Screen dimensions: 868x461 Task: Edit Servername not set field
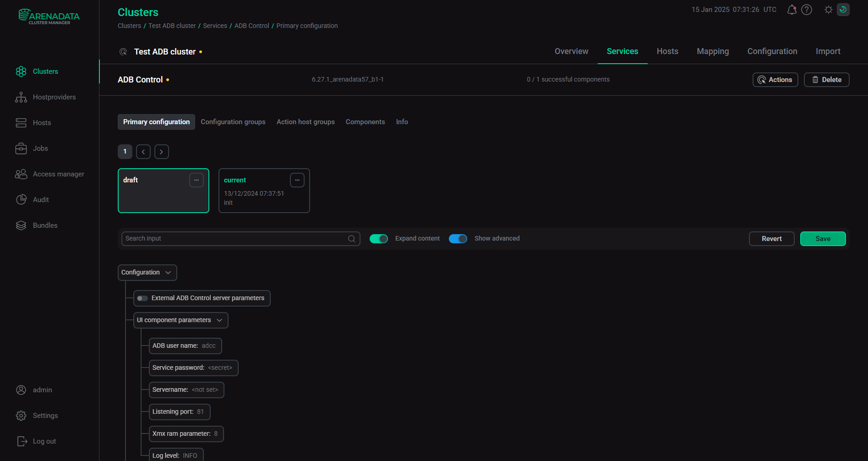[x=186, y=390]
